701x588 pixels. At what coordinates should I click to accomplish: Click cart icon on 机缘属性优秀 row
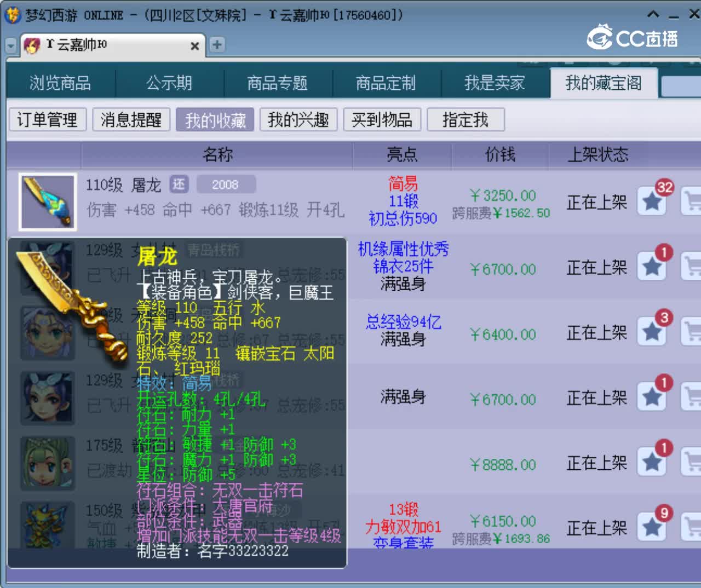(x=691, y=267)
